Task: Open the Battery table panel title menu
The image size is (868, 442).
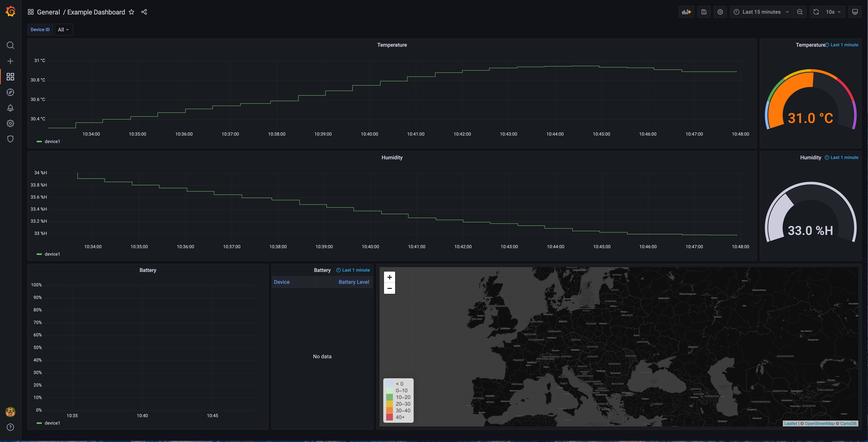Action: (x=322, y=270)
